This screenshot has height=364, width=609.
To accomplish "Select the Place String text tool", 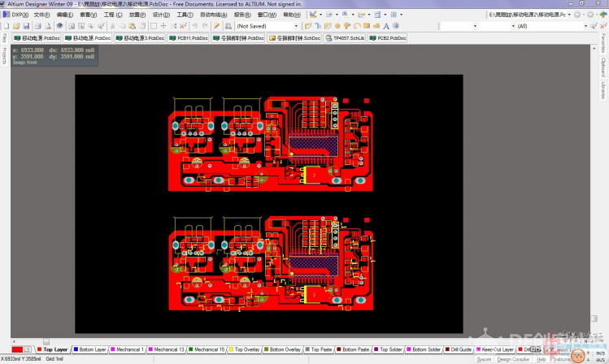I will tap(386, 26).
